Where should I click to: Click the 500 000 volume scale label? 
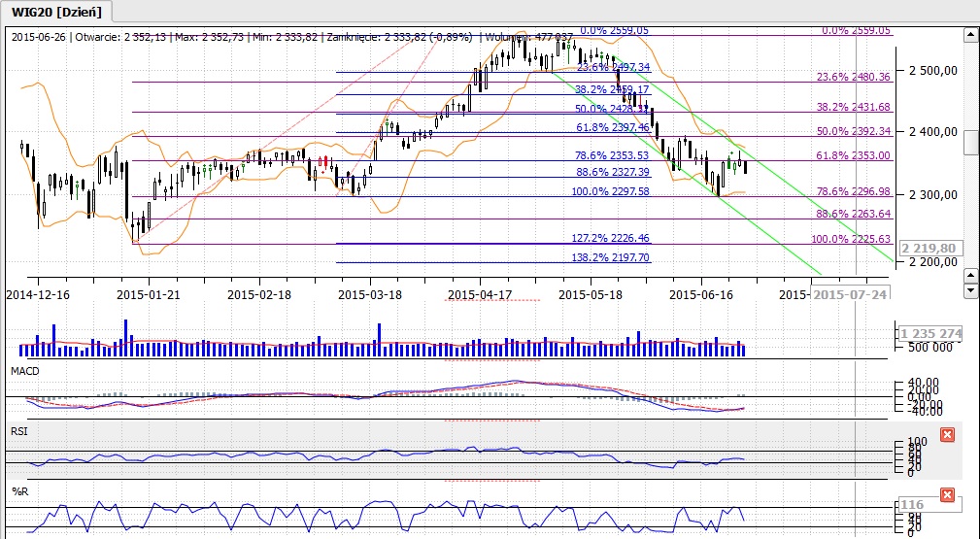coord(930,348)
